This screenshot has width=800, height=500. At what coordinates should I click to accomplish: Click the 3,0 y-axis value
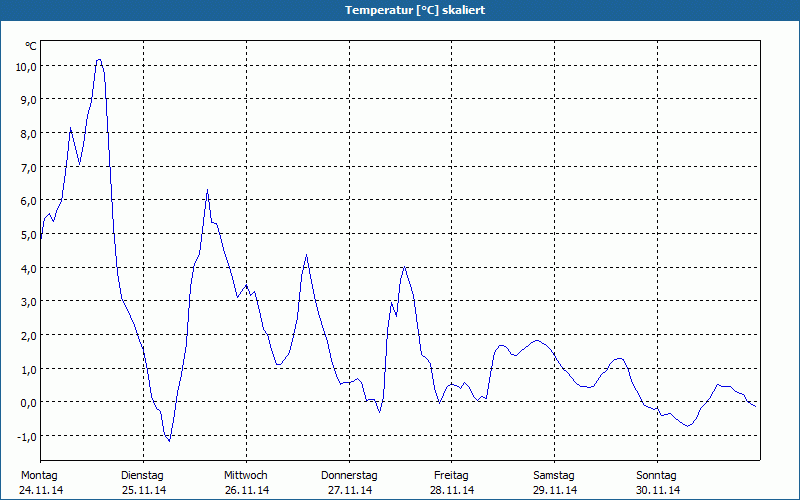tap(29, 302)
